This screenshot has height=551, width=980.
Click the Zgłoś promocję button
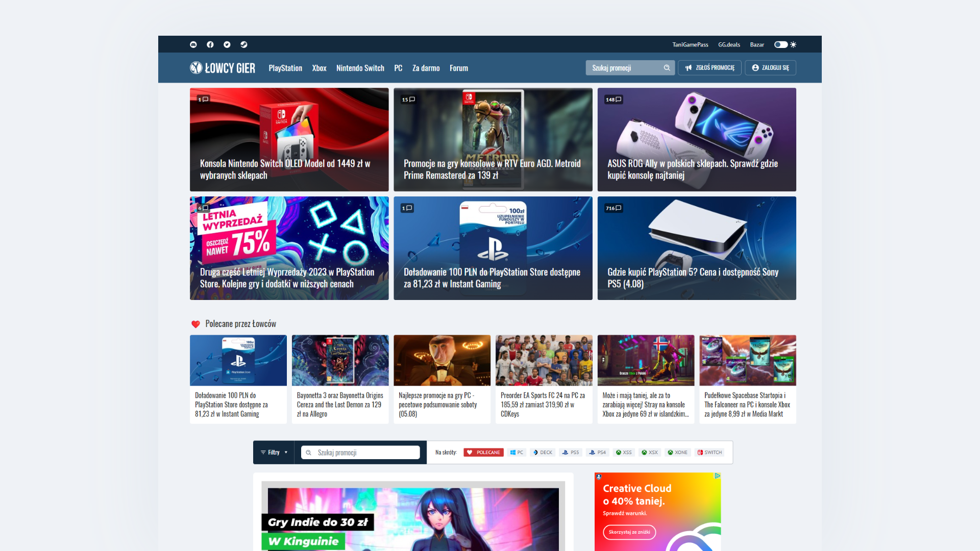click(709, 68)
